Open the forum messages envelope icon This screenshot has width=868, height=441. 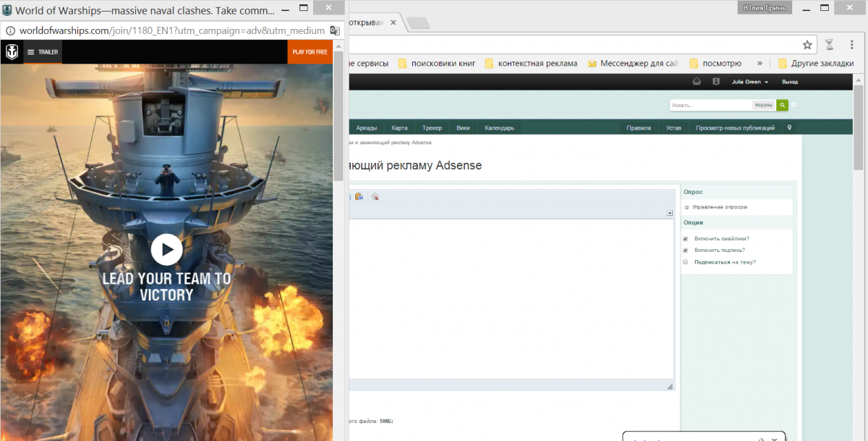point(697,82)
